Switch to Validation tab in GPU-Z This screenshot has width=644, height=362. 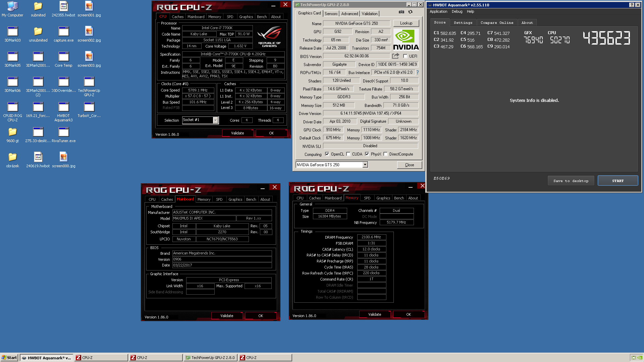coord(370,14)
